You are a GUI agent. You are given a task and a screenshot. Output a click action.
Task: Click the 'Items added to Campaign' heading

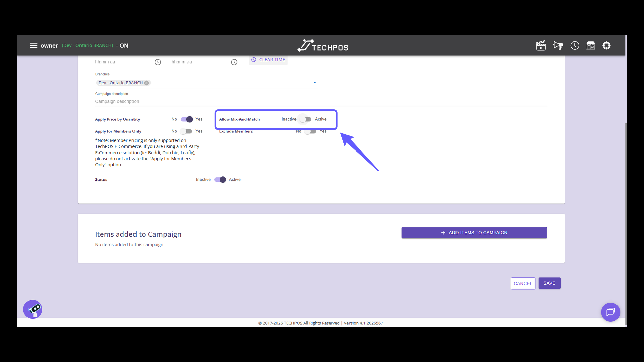[138, 234]
